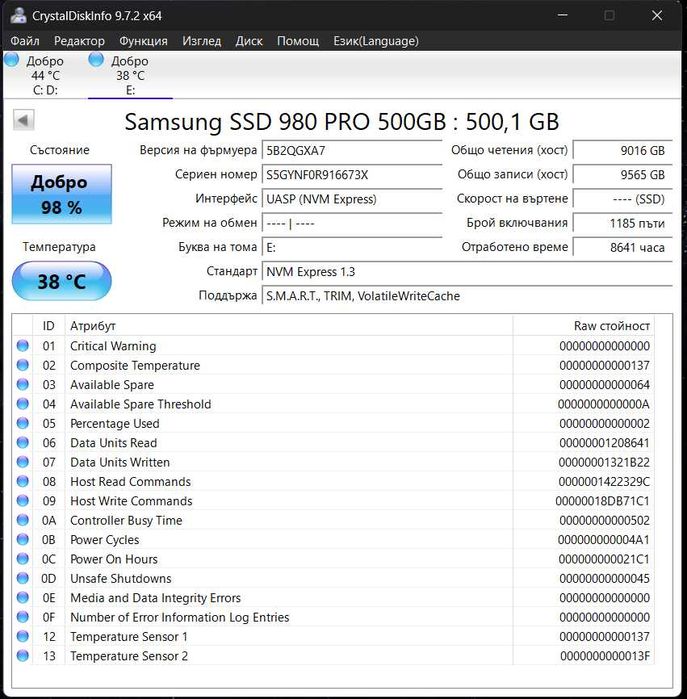Click status orb of Data Units Written row
This screenshot has height=699, width=687.
tap(23, 462)
